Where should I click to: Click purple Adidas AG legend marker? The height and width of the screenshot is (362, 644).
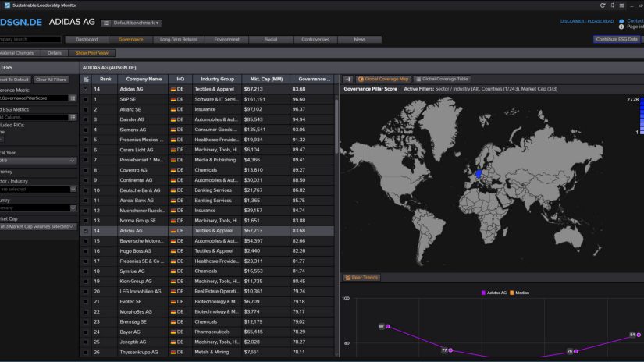click(483, 293)
